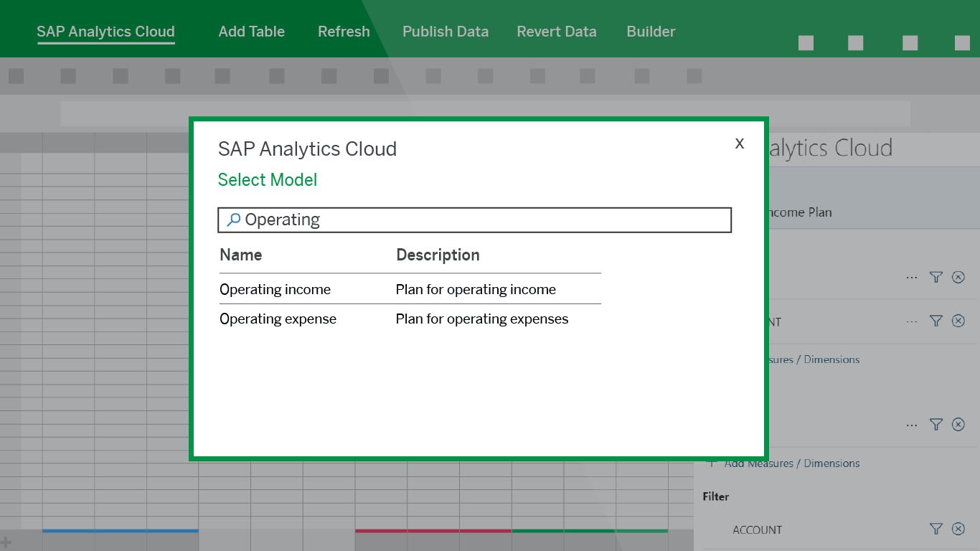
Task: Click the Description column header
Action: [438, 255]
